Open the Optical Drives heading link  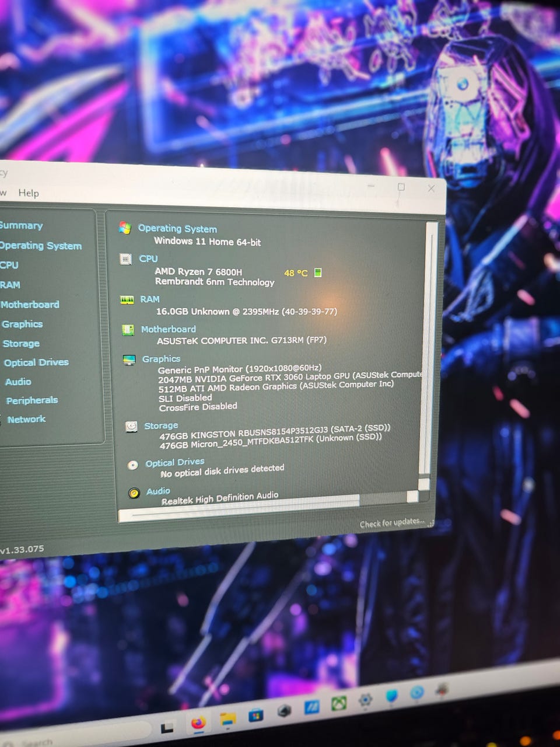tap(175, 462)
